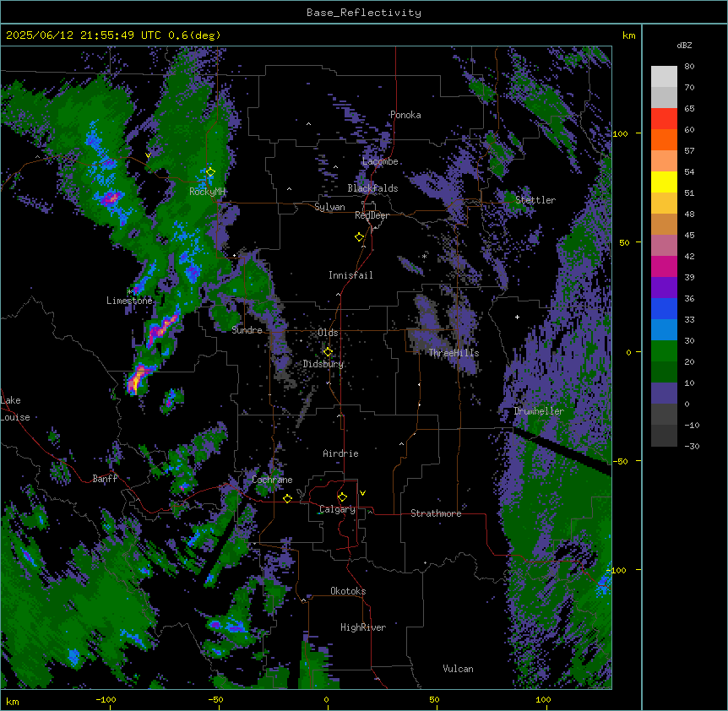Click the 50 tick label on right axis
728x711 pixels.
coord(624,242)
